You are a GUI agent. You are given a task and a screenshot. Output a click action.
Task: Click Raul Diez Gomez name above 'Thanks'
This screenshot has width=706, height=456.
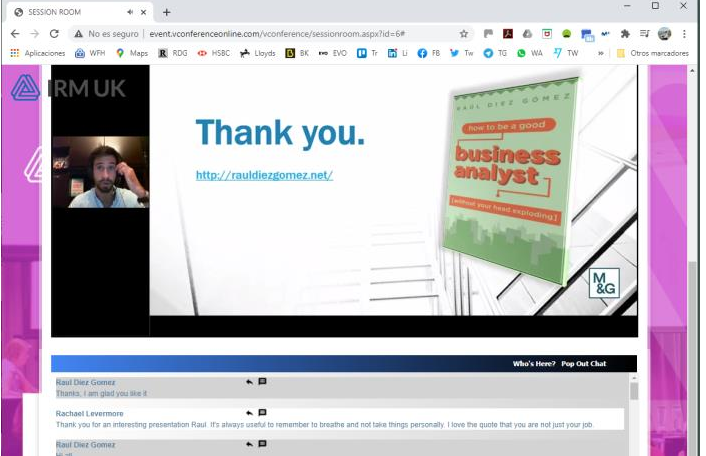[x=86, y=382]
